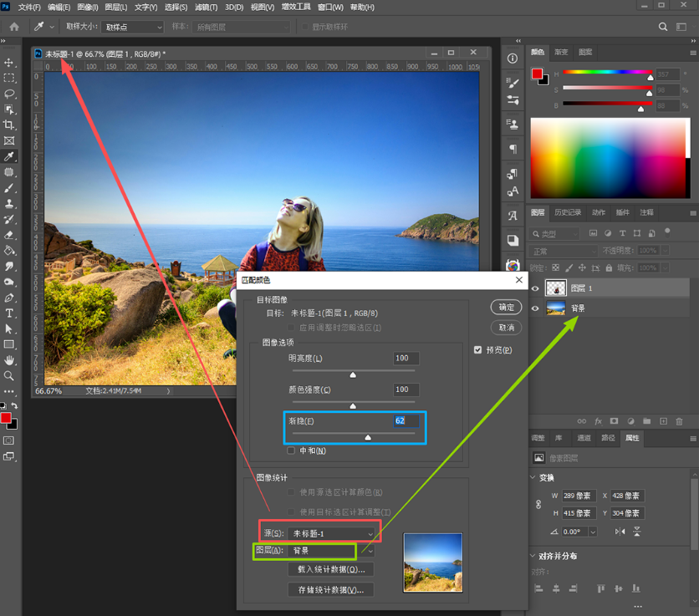Click the 颜色强度(C) value field

pyautogui.click(x=406, y=389)
